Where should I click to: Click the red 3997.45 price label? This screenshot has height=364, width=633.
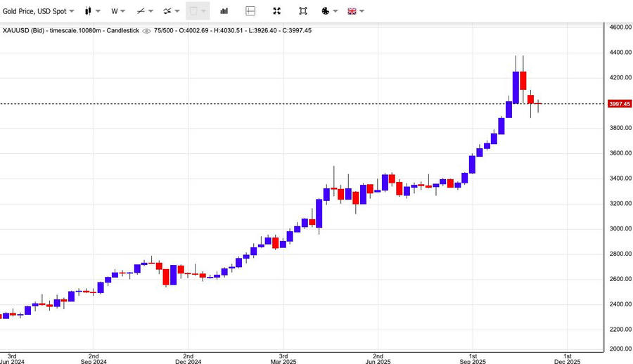point(620,104)
